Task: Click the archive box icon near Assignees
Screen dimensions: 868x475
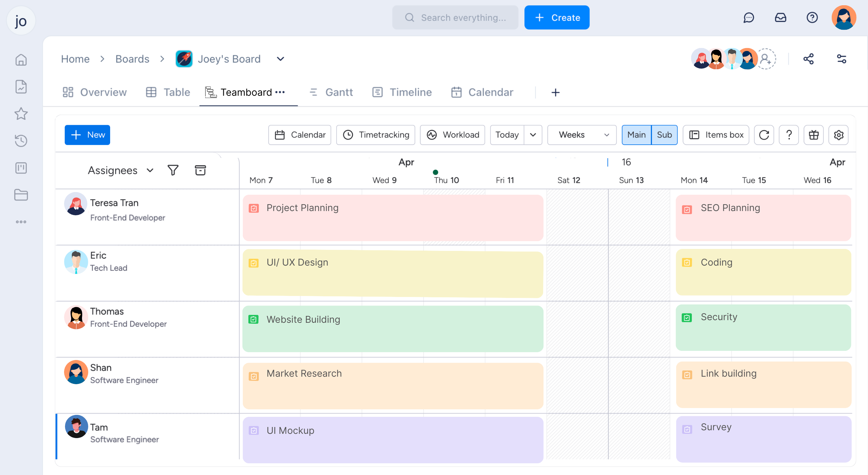Action: pyautogui.click(x=200, y=170)
